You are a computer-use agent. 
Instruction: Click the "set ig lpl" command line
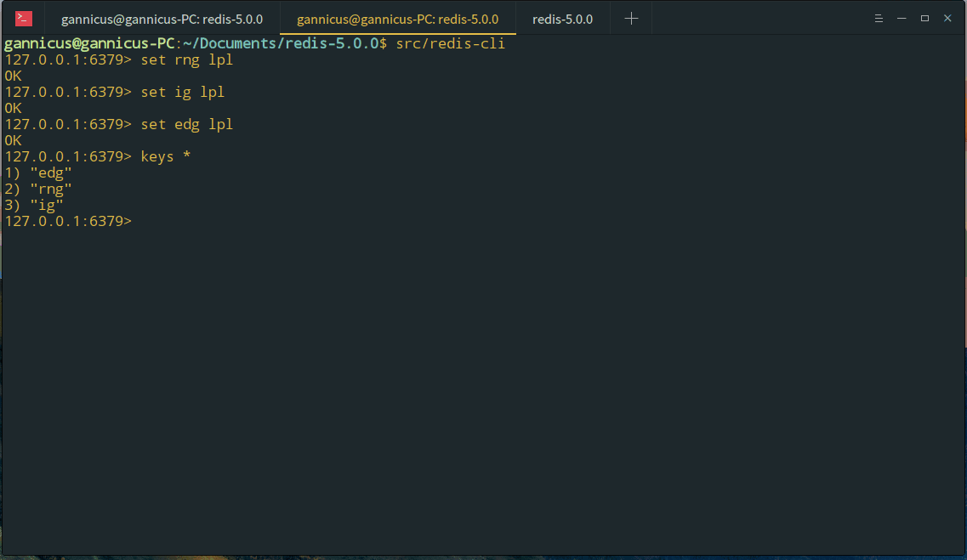point(182,92)
